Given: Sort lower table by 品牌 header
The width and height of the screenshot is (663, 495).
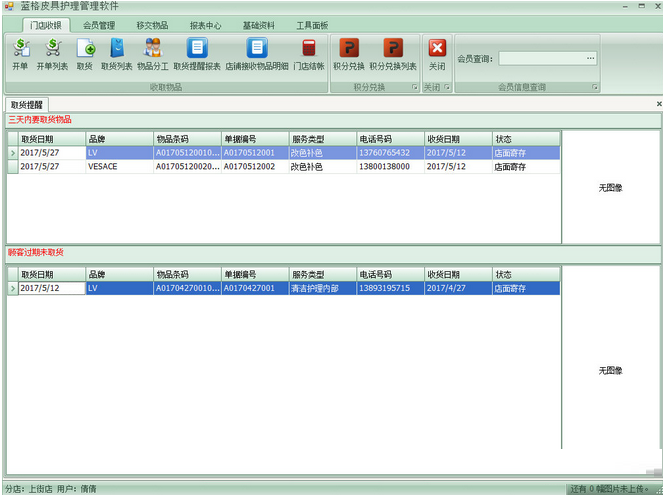Looking at the screenshot, I should tap(119, 274).
